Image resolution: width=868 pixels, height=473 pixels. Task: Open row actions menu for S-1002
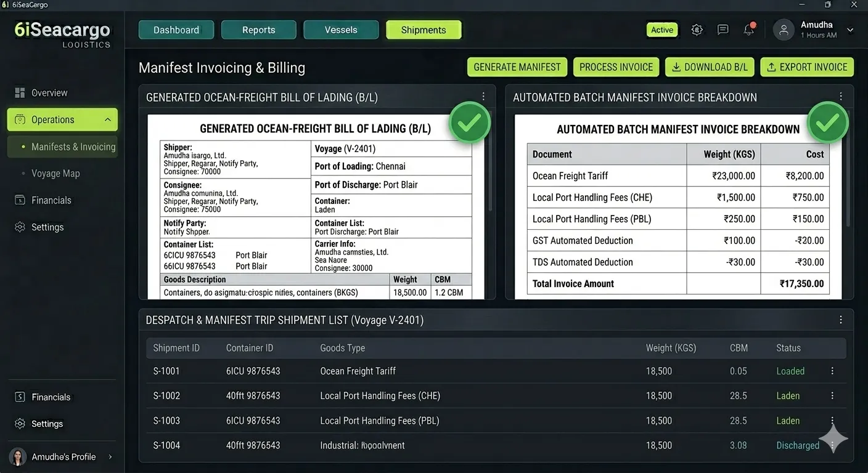[832, 395]
